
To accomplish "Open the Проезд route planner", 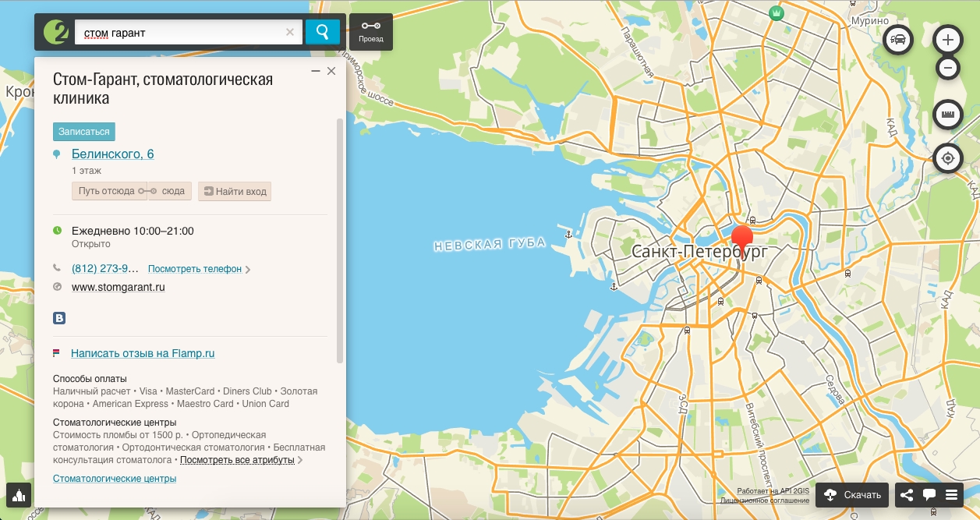I will (371, 31).
